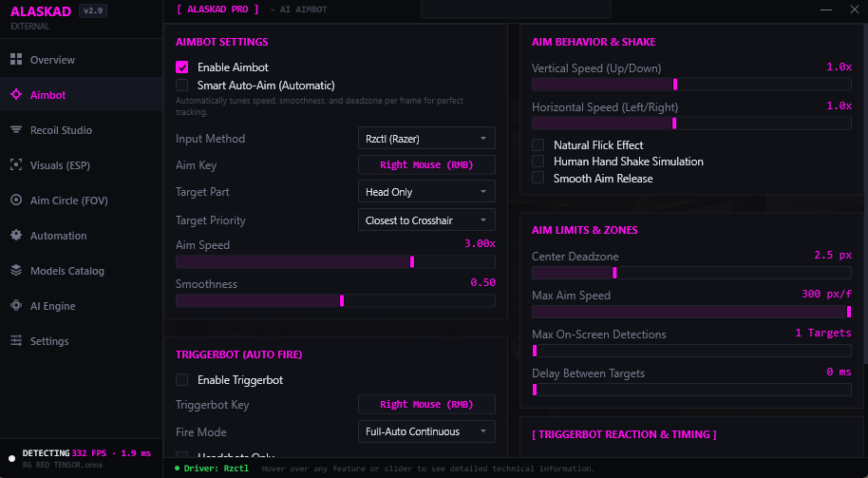The width and height of the screenshot is (868, 478).
Task: Enable Smart Auto-Aim (Automatic) checkbox
Action: tap(181, 86)
